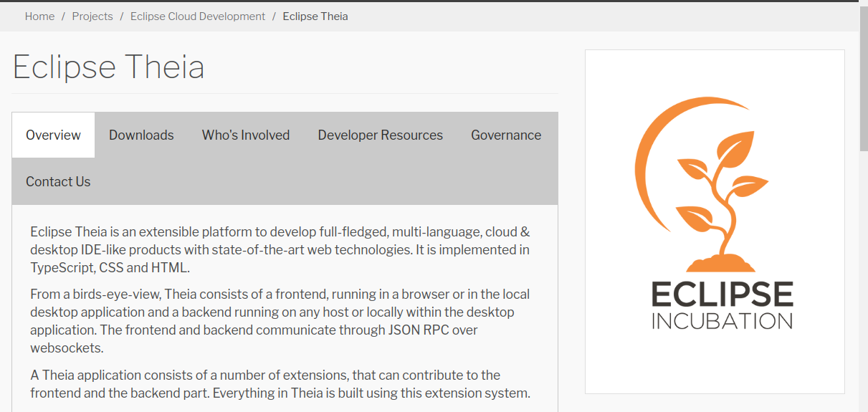
Task: Go to the Home breadcrumb link
Action: tap(39, 16)
